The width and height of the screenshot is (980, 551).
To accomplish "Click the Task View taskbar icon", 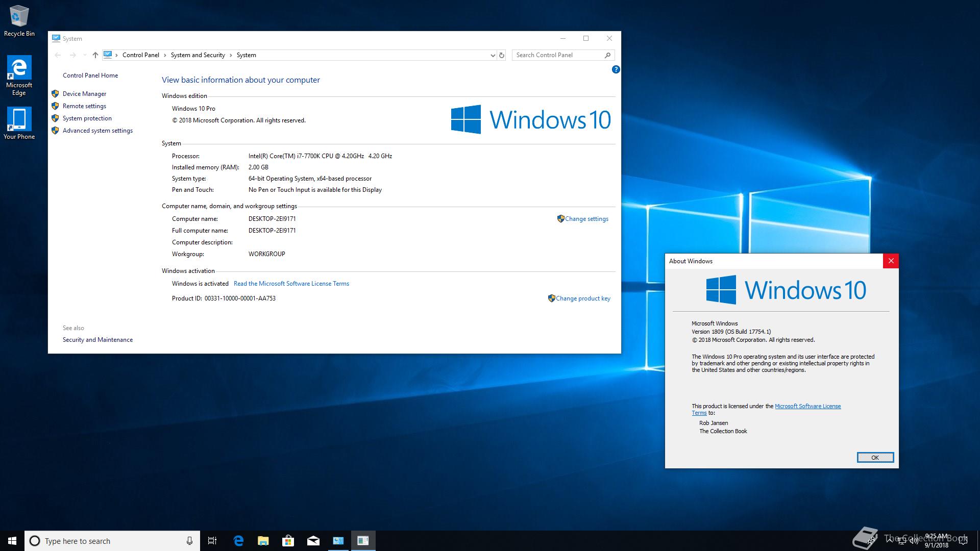I will tap(212, 541).
